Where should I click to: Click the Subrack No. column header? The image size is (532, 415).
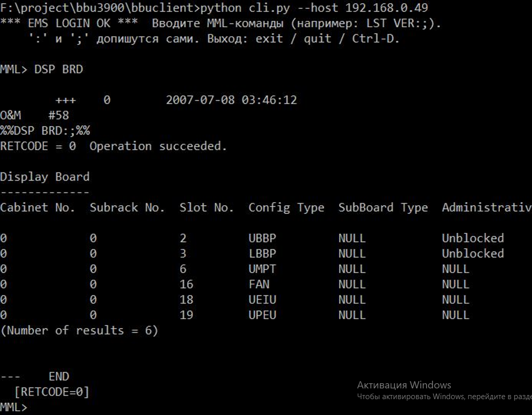(127, 207)
